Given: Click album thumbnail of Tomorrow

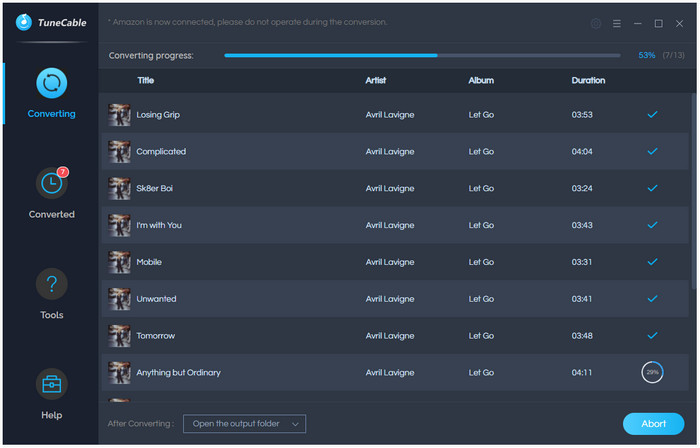Looking at the screenshot, I should point(119,336).
